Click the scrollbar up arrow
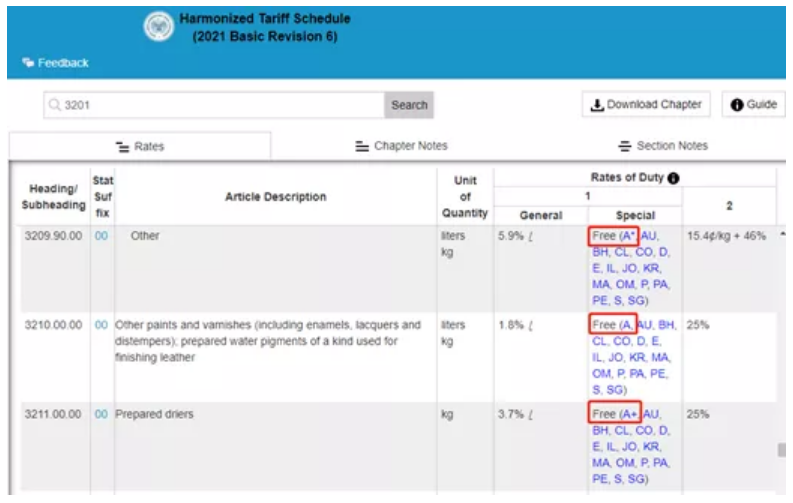 (x=782, y=234)
